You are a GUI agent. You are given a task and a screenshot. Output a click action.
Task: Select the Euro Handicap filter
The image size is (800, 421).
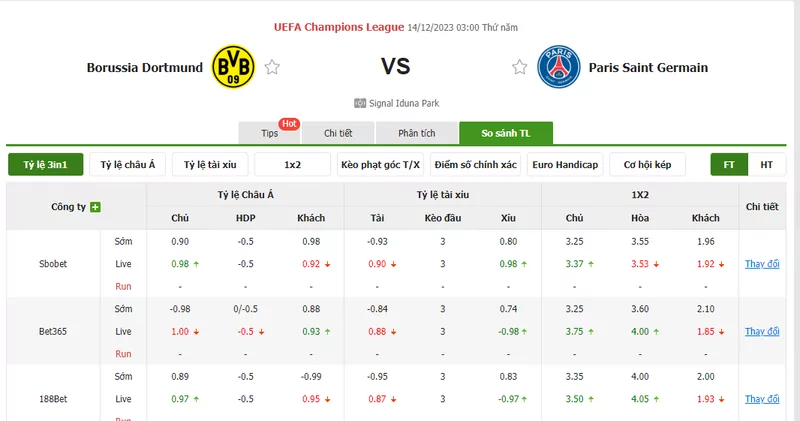565,165
